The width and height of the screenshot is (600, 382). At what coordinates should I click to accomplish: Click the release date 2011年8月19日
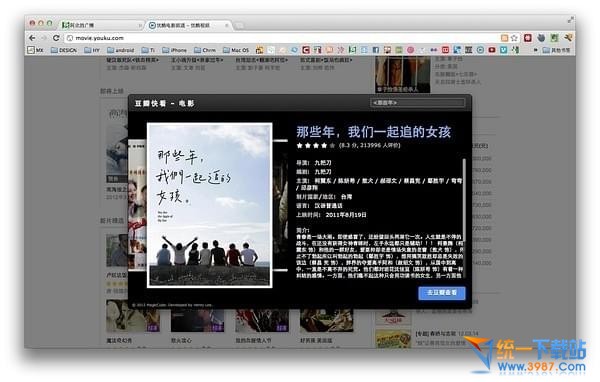pyautogui.click(x=346, y=215)
